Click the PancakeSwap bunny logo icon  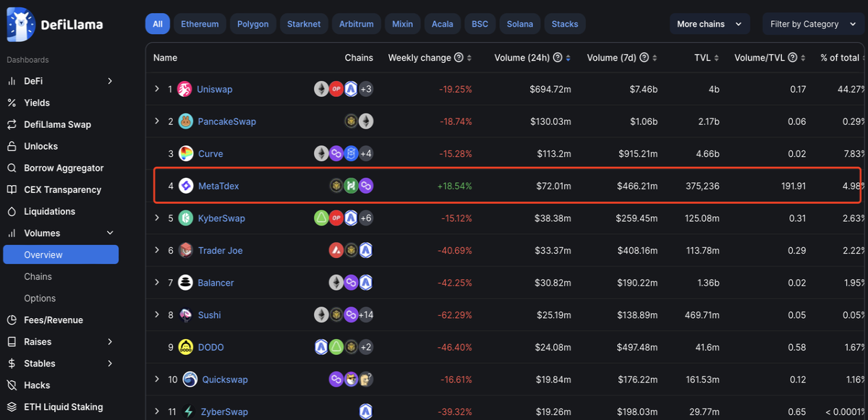184,121
